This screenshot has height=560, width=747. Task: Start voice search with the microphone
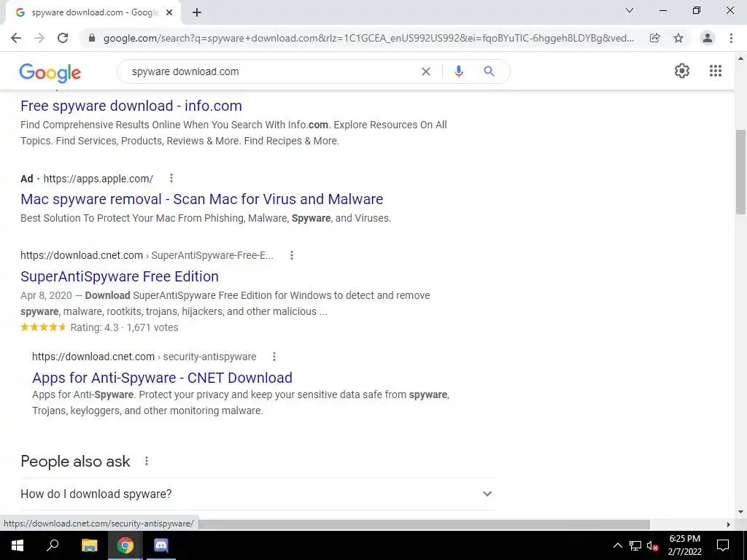point(459,71)
